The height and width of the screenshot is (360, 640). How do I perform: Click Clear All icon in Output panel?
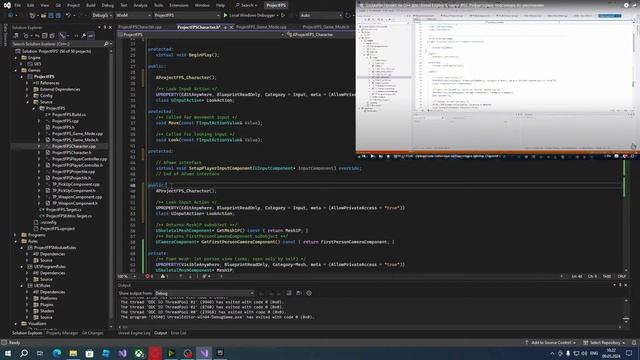[289, 293]
